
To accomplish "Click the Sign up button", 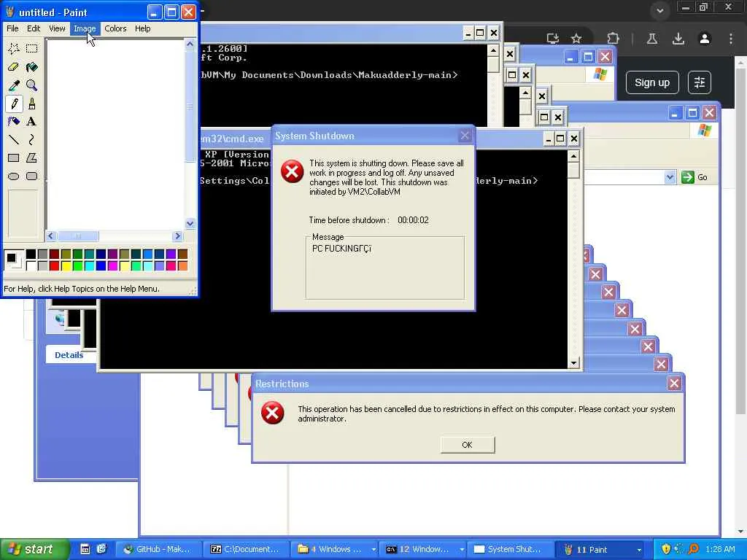I will click(651, 82).
